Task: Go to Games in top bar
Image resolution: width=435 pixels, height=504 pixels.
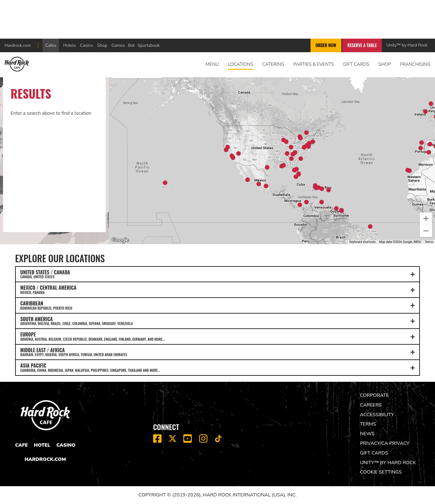Action: [x=118, y=45]
